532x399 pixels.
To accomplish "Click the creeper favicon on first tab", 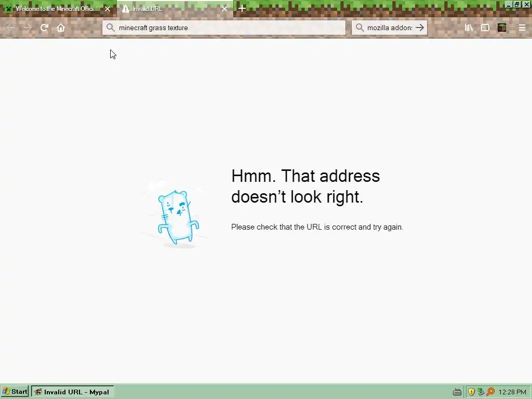I will point(9,9).
